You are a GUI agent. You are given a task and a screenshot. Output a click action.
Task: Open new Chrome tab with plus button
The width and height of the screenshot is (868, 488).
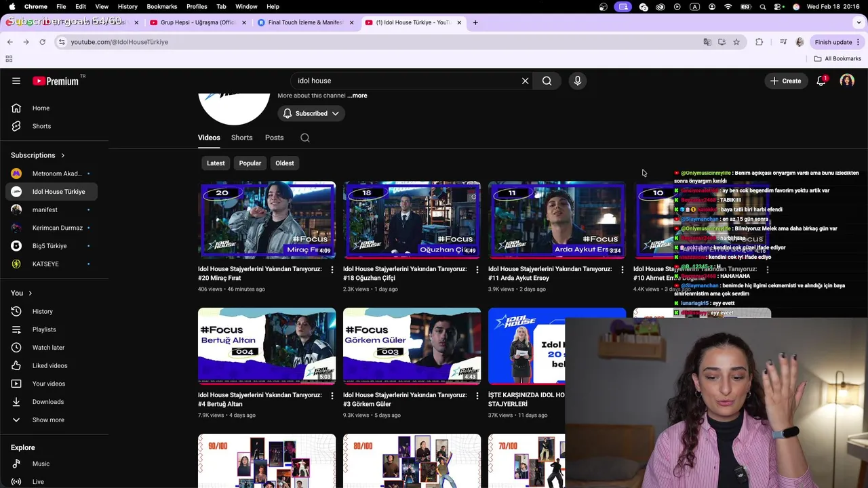pos(475,22)
